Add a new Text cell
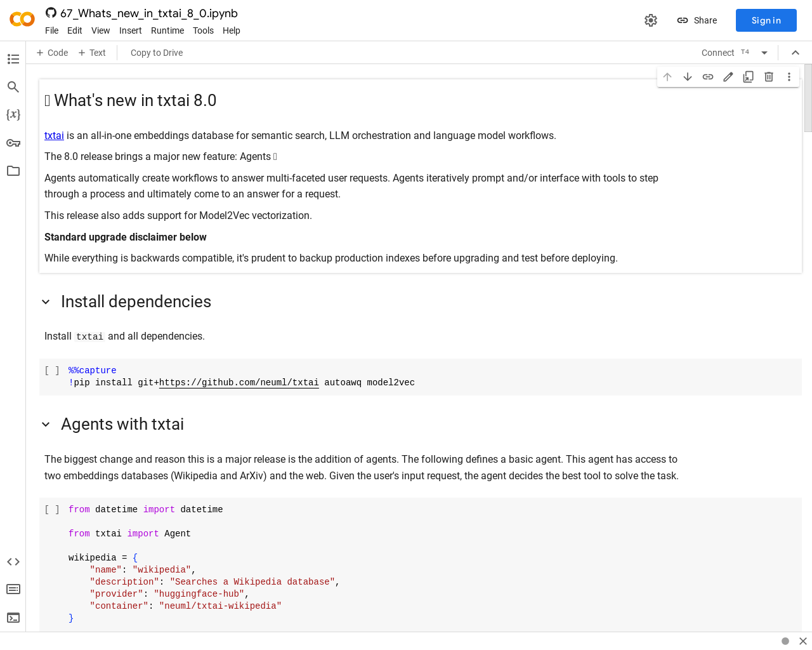812x650 pixels. click(x=92, y=53)
